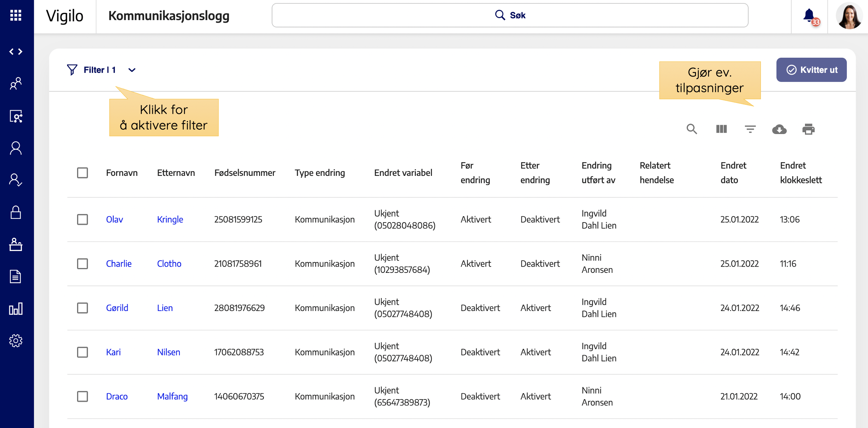The width and height of the screenshot is (868, 428).
Task: Toggle the select-all header checkbox
Action: coord(82,173)
